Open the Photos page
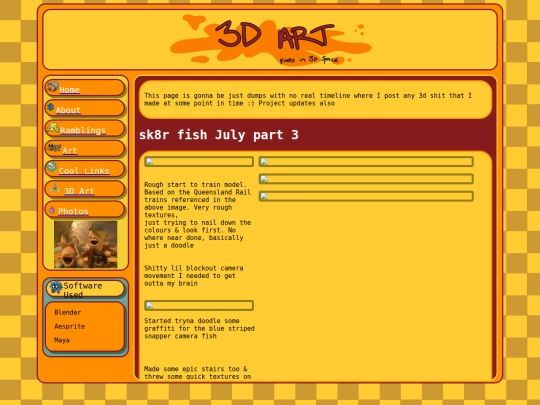Image resolution: width=540 pixels, height=405 pixels. [x=73, y=211]
